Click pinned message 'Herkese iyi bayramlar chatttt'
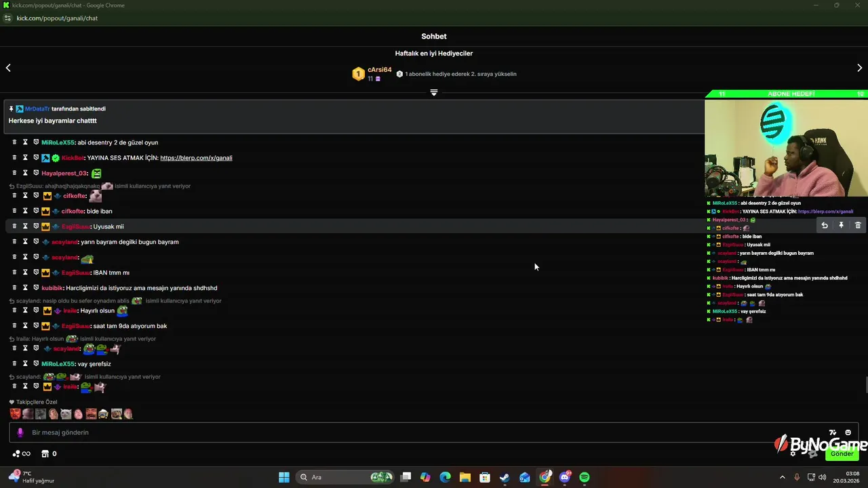Viewport: 868px width, 488px height. (52, 121)
